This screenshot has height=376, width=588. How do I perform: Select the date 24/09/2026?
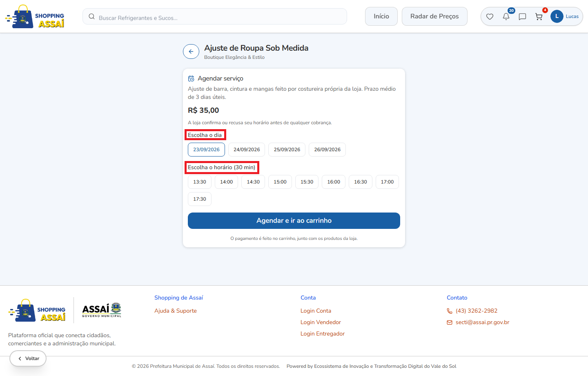(x=247, y=150)
